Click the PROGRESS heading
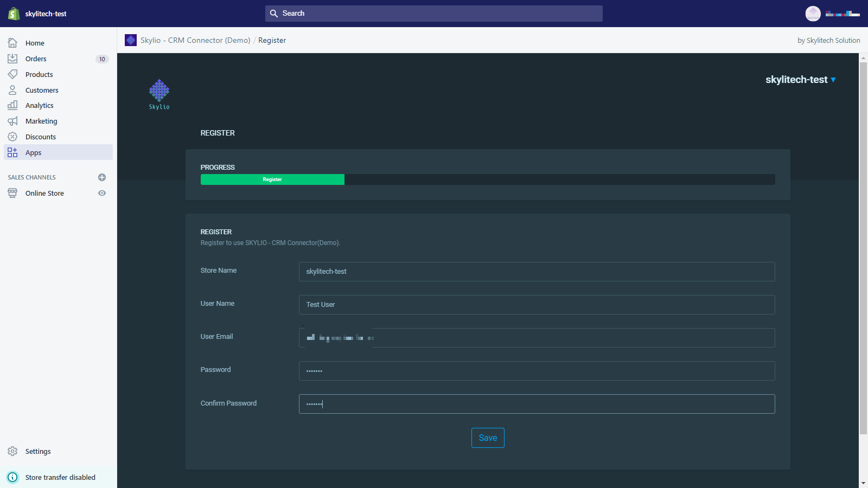The height and width of the screenshot is (488, 868). coord(218,168)
